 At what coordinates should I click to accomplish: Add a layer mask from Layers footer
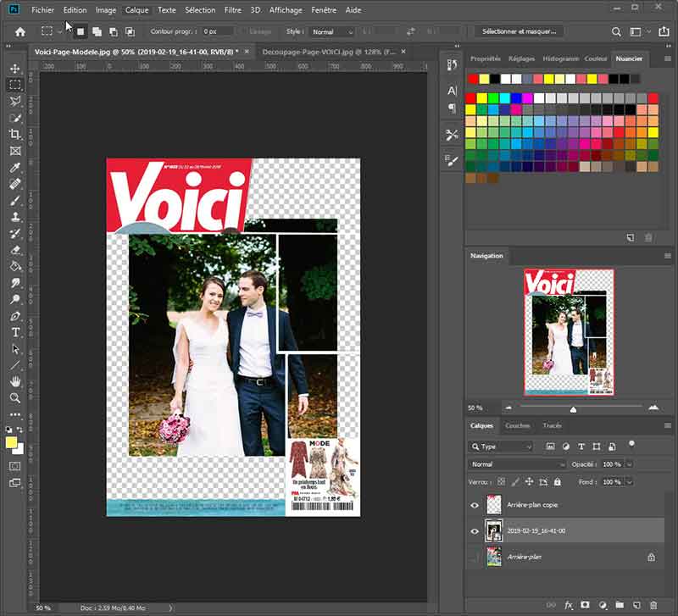[585, 605]
